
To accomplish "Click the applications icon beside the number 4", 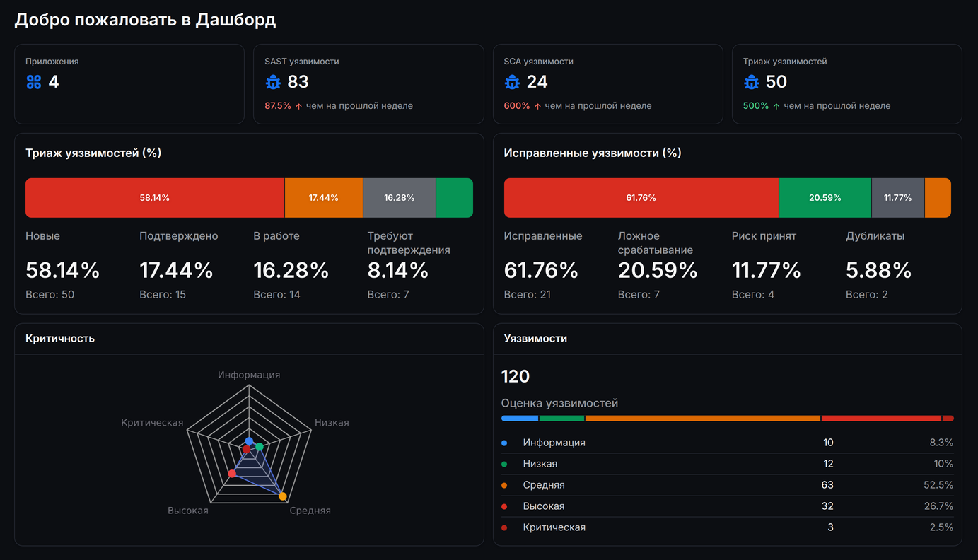I will pos(34,82).
